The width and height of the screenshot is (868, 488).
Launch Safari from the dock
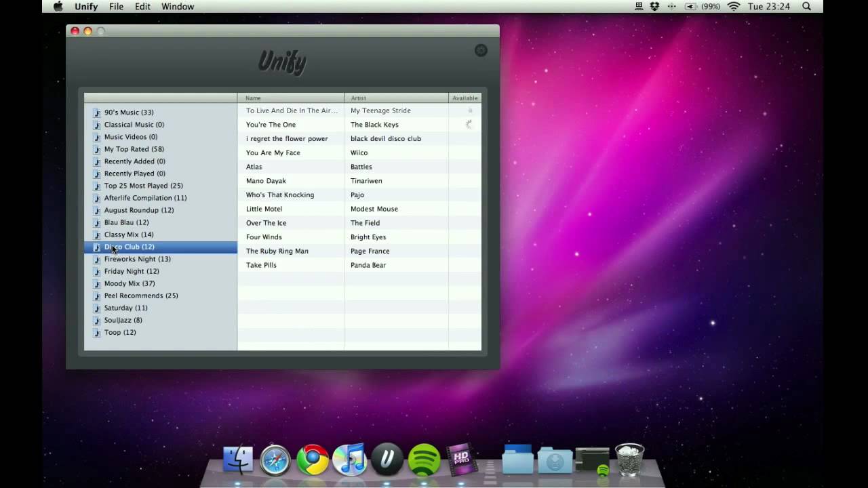pyautogui.click(x=275, y=460)
